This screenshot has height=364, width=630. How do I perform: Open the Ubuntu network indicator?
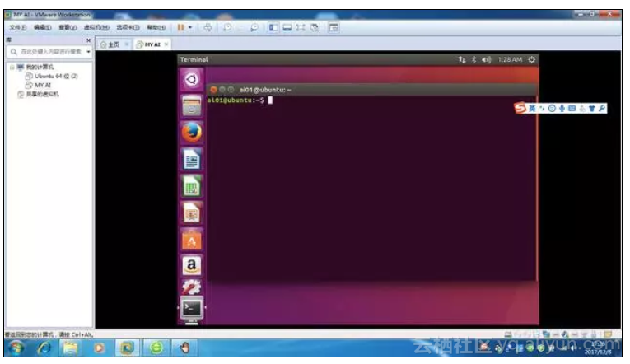[462, 59]
